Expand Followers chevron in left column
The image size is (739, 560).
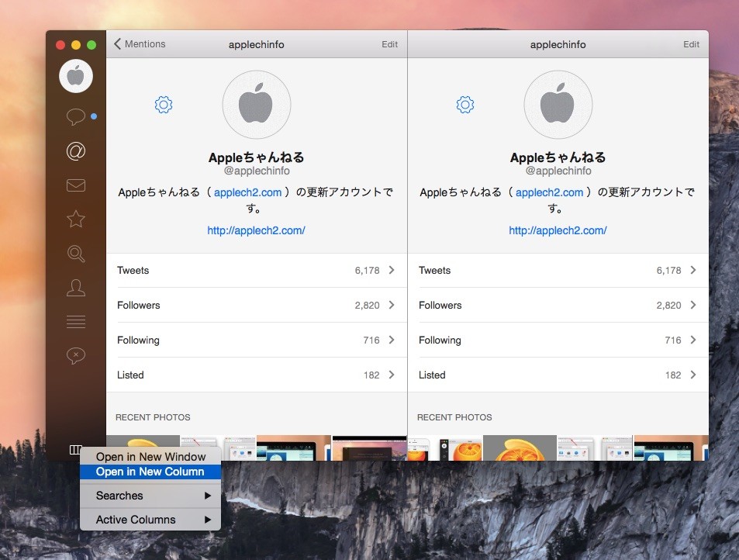pyautogui.click(x=392, y=305)
